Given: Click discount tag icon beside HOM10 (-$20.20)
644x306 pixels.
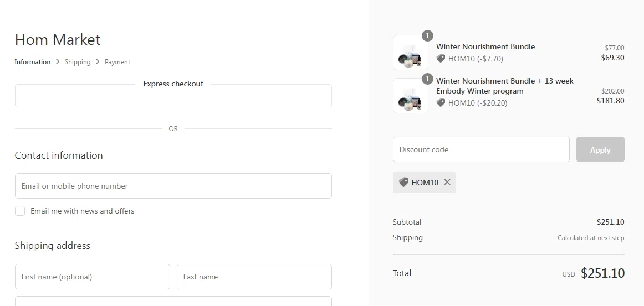Looking at the screenshot, I should [x=441, y=102].
